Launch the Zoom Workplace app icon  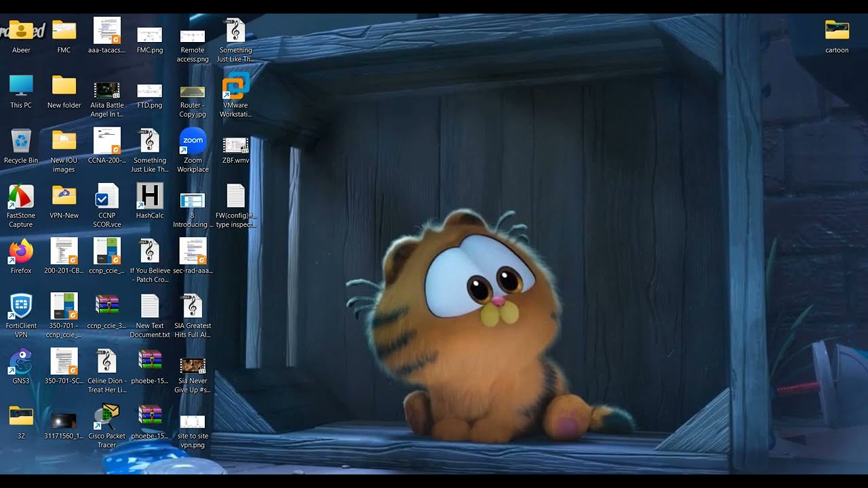tap(193, 150)
